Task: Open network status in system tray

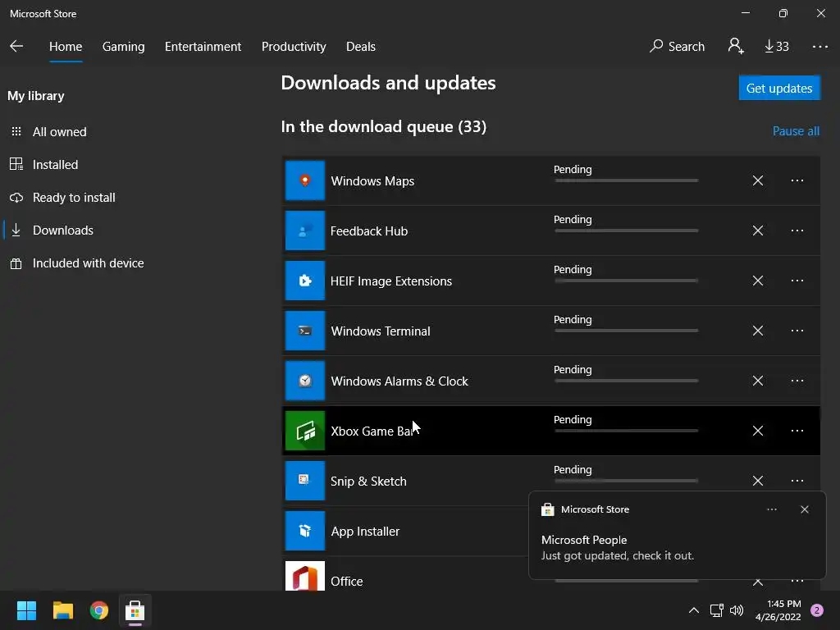Action: [x=716, y=610]
